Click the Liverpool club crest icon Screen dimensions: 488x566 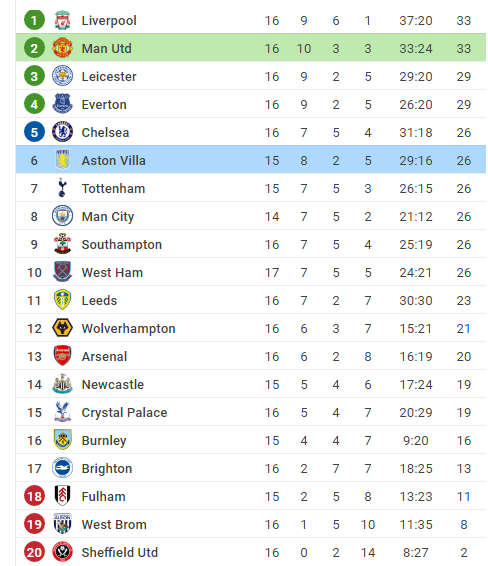click(x=62, y=20)
